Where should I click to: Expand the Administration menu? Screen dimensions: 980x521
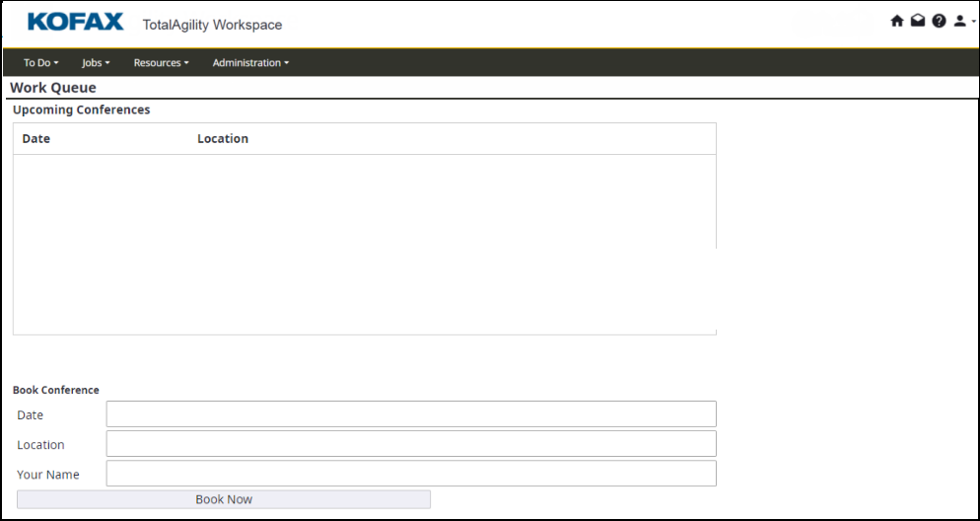point(250,62)
